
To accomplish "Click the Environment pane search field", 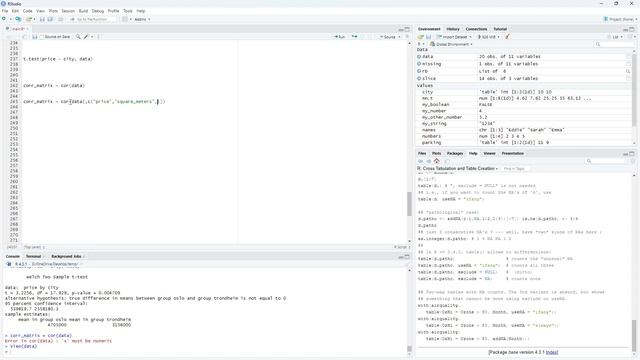I will coord(614,44).
